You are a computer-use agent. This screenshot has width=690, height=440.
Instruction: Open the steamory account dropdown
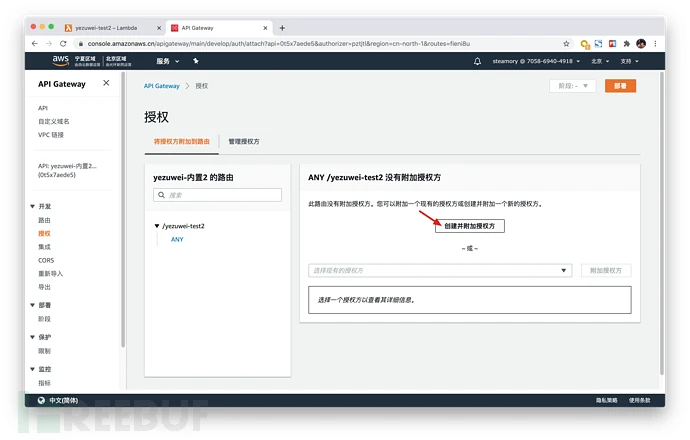click(x=536, y=61)
